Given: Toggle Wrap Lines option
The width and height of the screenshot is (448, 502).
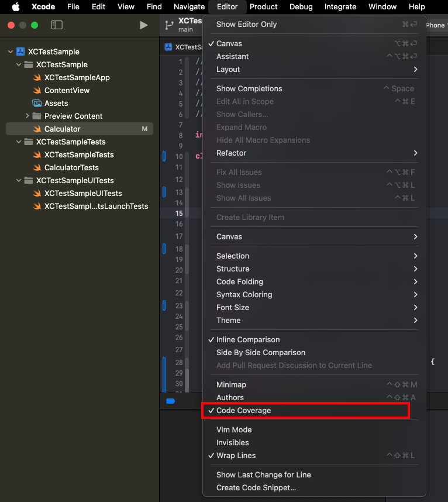Looking at the screenshot, I should (x=314, y=456).
